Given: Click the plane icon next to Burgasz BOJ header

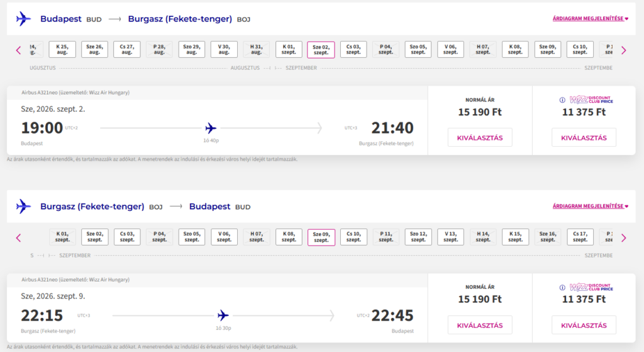Looking at the screenshot, I should tap(23, 207).
